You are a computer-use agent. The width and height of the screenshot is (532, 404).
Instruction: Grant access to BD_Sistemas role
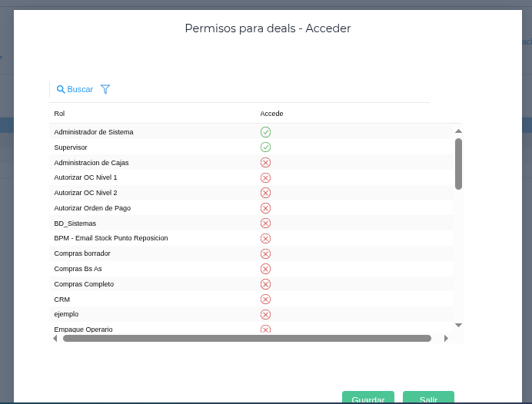coord(265,223)
